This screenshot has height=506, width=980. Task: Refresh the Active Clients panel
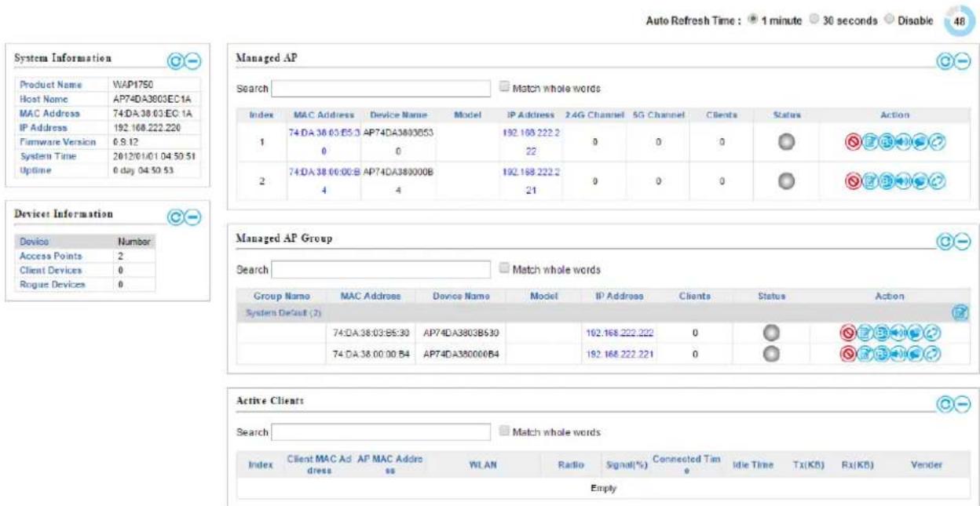(x=947, y=403)
